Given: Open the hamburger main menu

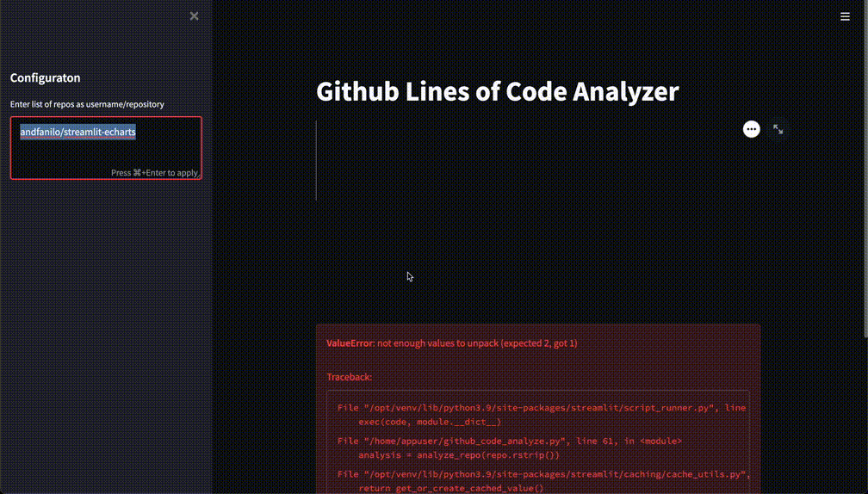Looking at the screenshot, I should [845, 16].
